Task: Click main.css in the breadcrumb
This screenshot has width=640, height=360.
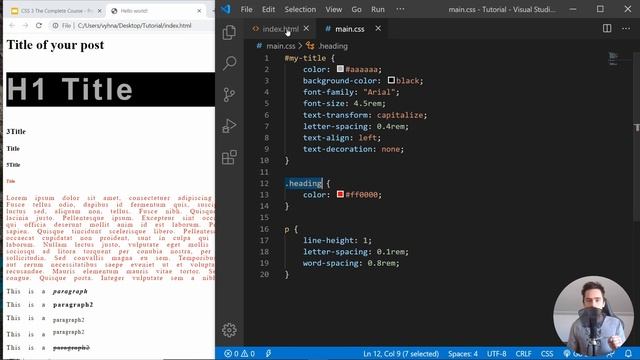Action: 280,46
